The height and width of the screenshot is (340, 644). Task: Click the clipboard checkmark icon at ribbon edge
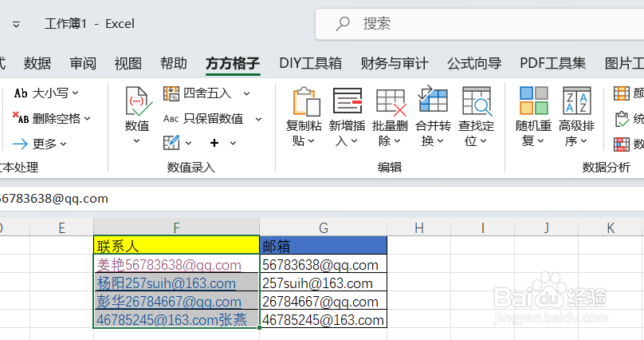622,119
